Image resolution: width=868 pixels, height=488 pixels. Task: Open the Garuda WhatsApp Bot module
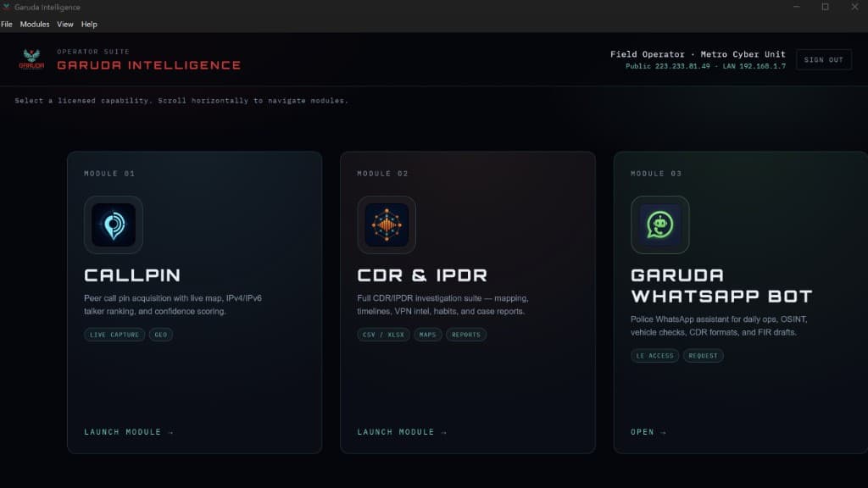point(648,432)
